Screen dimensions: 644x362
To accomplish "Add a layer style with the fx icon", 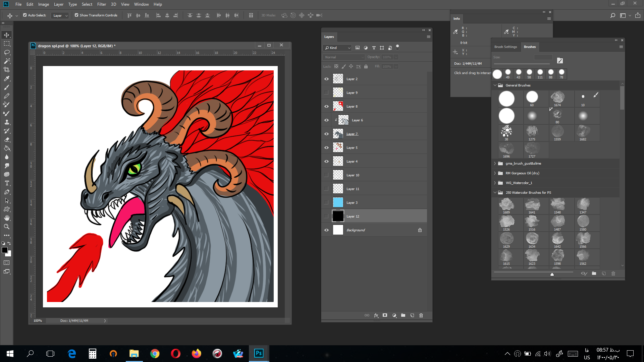I will click(x=376, y=315).
